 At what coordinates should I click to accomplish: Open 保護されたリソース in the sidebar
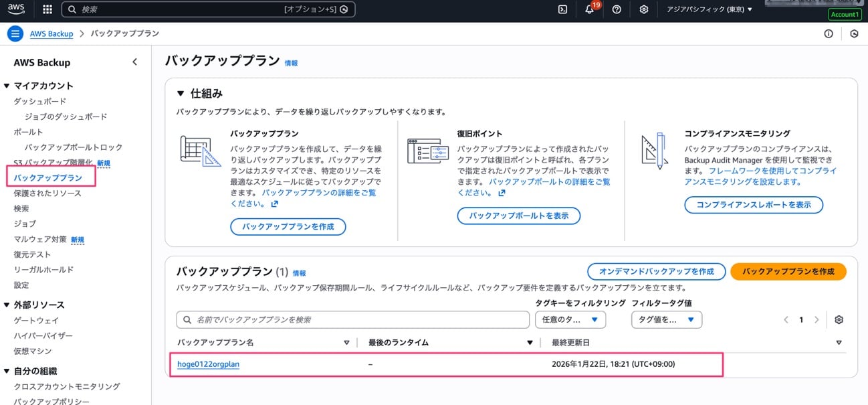click(x=47, y=193)
